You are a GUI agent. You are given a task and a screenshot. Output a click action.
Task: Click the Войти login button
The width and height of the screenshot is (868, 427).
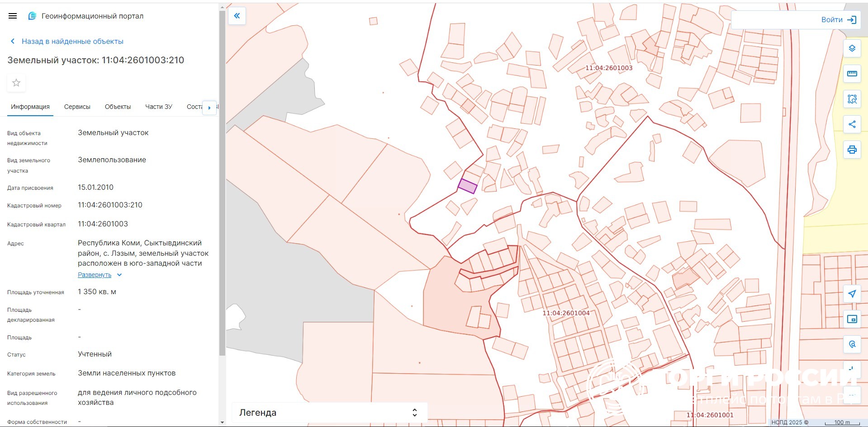coord(838,20)
